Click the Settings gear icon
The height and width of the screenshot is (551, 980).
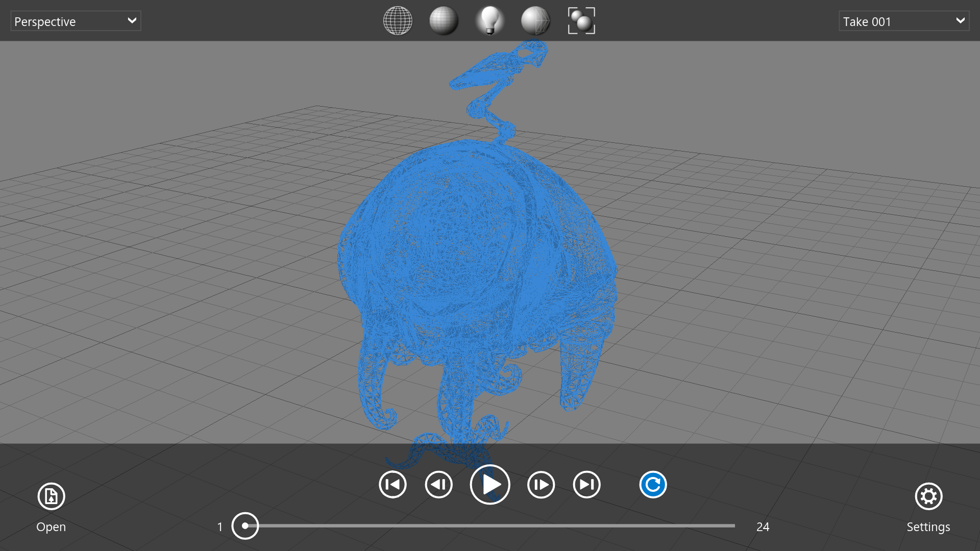928,496
